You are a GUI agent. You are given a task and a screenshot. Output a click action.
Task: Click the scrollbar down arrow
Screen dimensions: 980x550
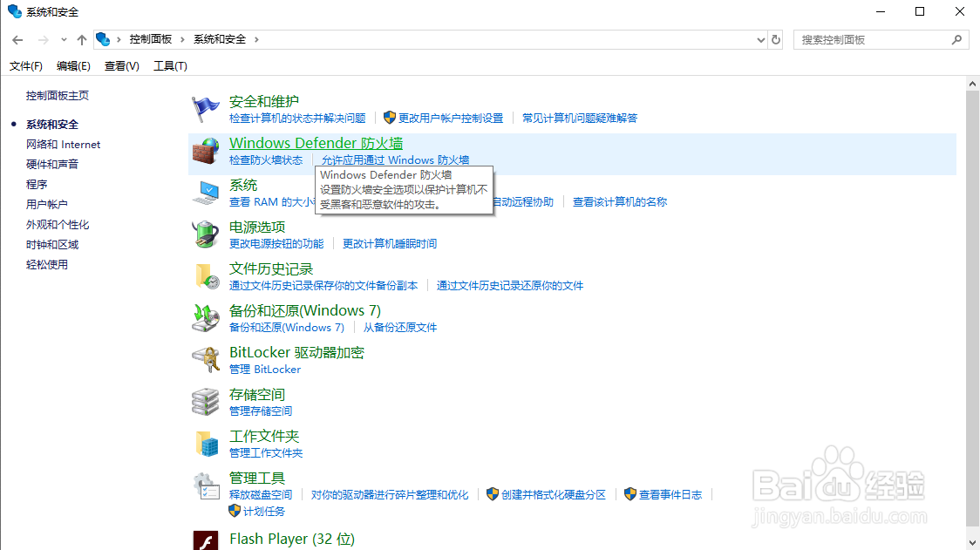972,542
